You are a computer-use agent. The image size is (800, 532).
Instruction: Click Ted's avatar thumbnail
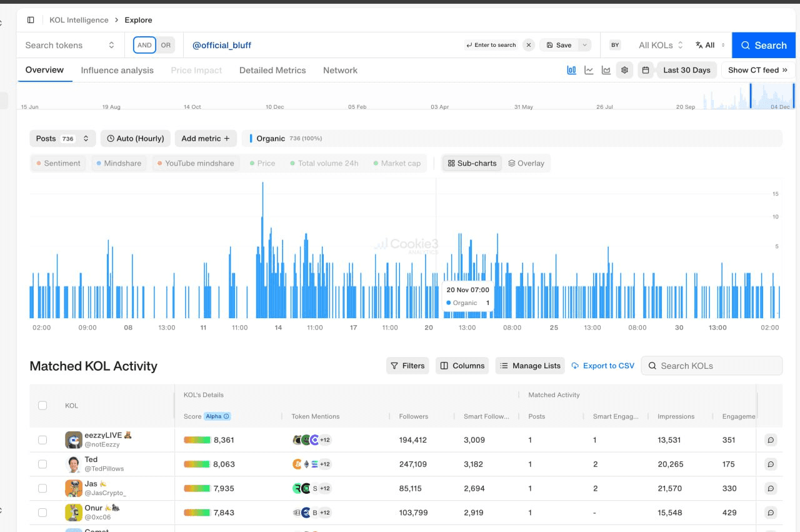(x=74, y=464)
